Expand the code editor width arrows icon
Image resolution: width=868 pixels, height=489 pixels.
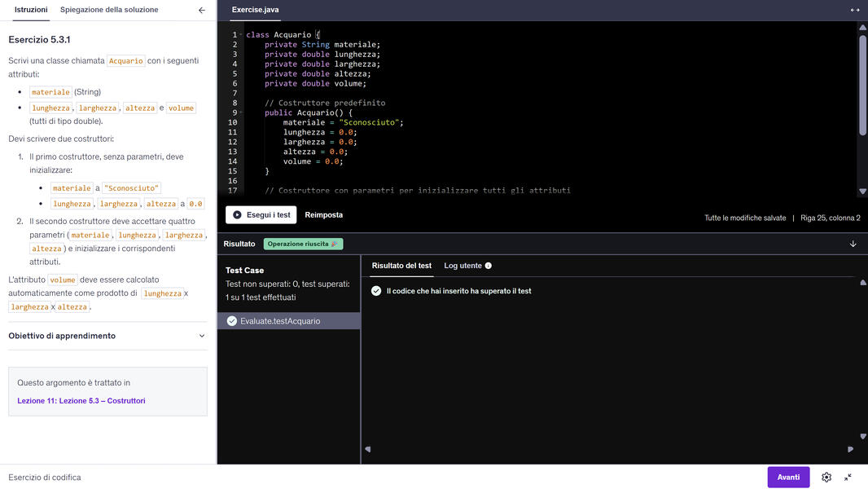click(855, 10)
